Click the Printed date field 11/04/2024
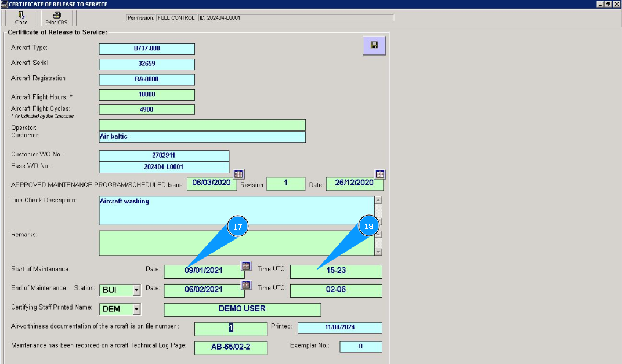 coord(340,327)
